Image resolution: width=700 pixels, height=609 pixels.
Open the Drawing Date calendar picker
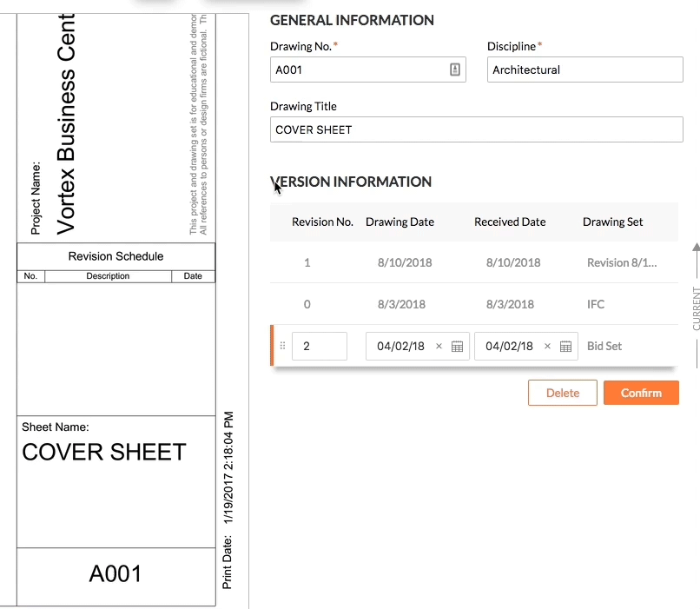coord(458,346)
